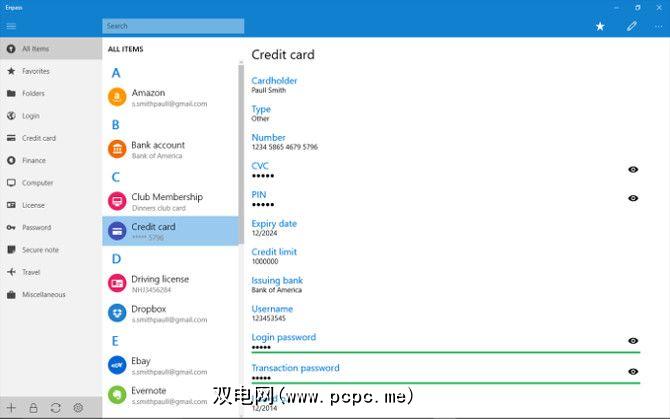Reveal the PIN value
Screen dimensions: 670x419
pos(633,198)
